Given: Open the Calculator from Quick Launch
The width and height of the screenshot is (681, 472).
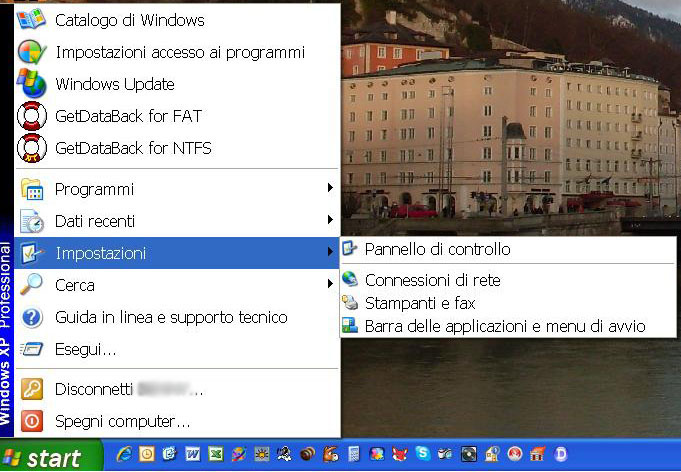Looking at the screenshot, I should click(354, 455).
